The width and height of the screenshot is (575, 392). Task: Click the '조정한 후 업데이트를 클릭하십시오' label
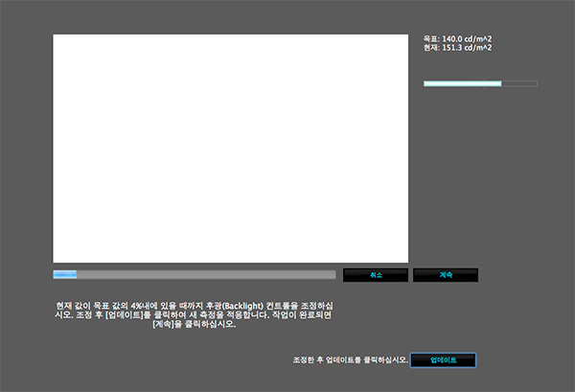[350, 360]
